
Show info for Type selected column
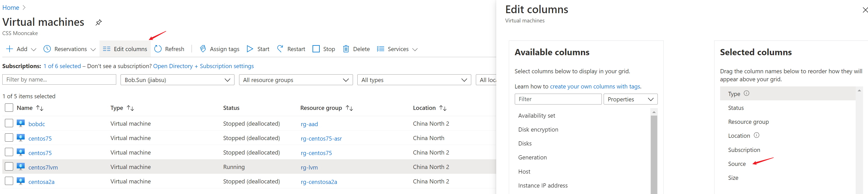point(746,93)
